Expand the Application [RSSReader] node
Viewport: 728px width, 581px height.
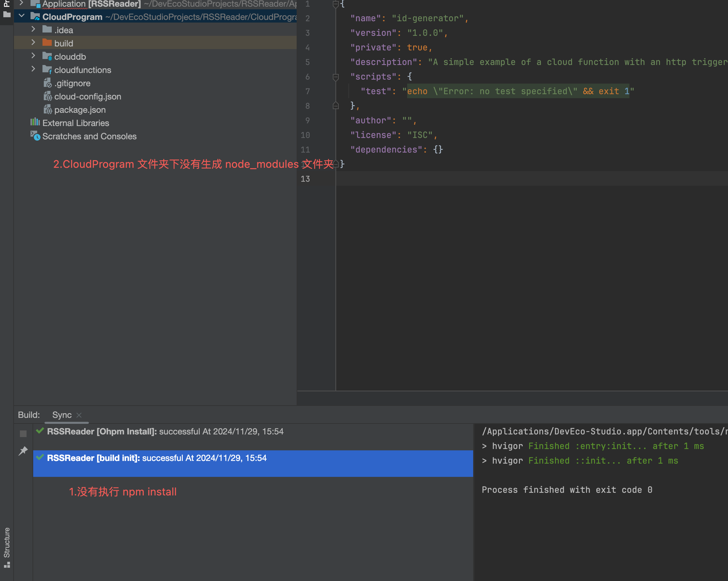[x=22, y=3]
